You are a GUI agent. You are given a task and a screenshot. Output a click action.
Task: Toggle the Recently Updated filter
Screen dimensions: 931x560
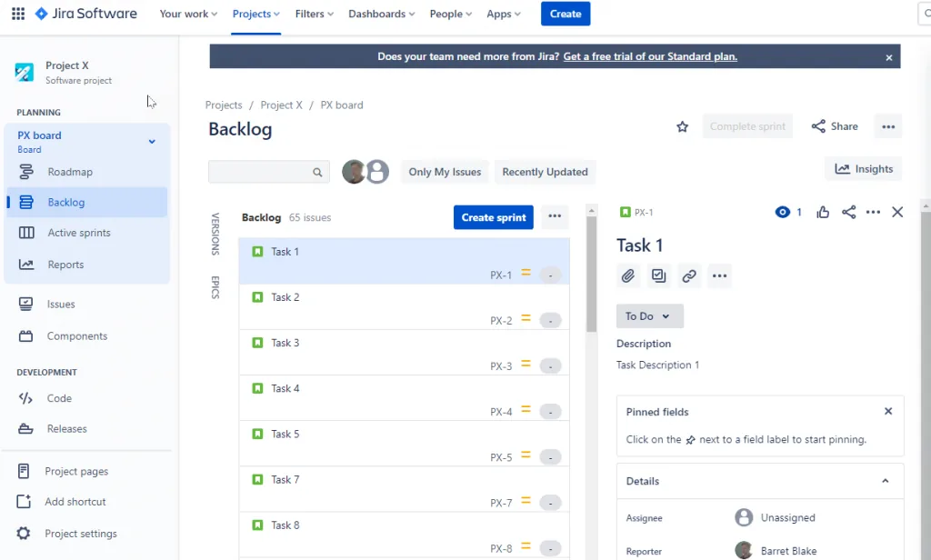545,172
